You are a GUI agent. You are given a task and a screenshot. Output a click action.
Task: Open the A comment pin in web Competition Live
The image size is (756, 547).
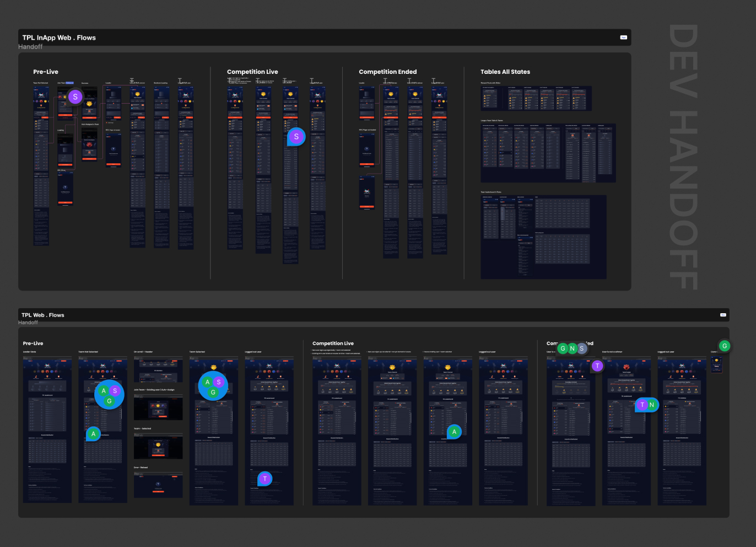point(453,432)
